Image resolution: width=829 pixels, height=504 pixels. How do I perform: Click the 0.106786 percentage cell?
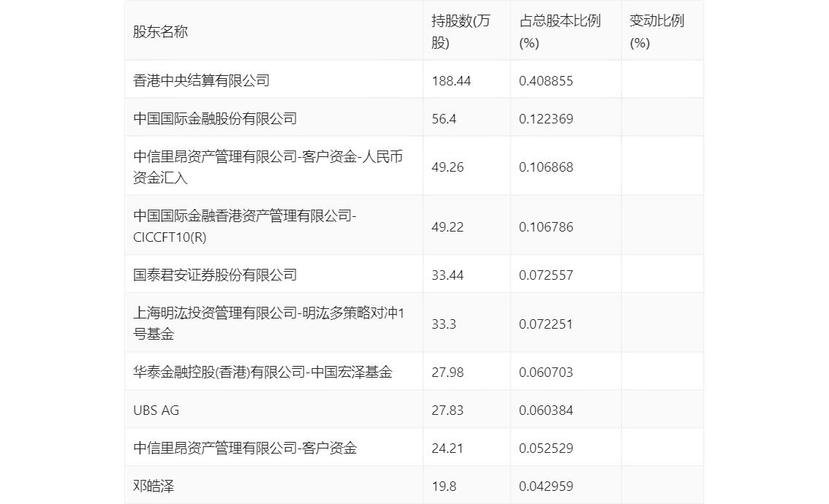(545, 227)
